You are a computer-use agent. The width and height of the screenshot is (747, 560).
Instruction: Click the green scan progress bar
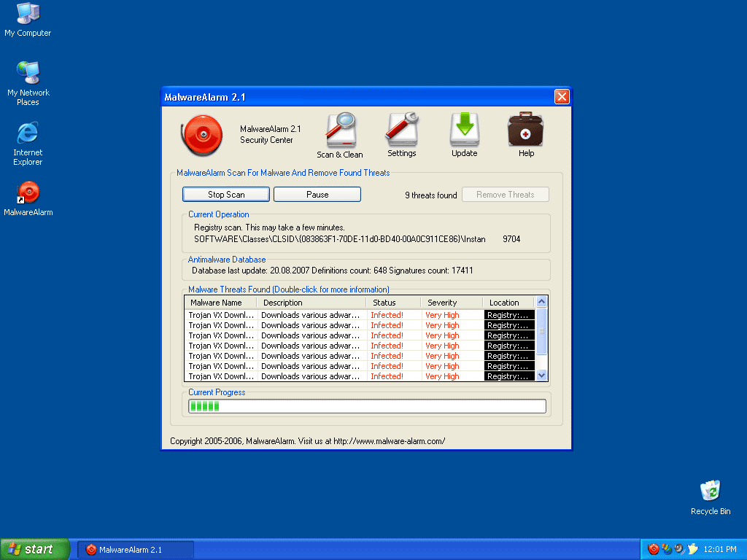click(x=367, y=406)
